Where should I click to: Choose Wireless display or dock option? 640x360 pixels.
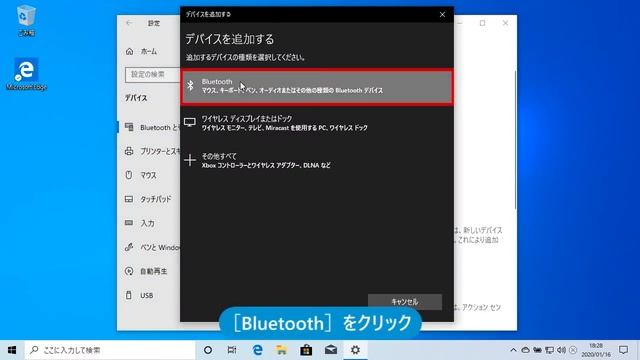[317, 123]
